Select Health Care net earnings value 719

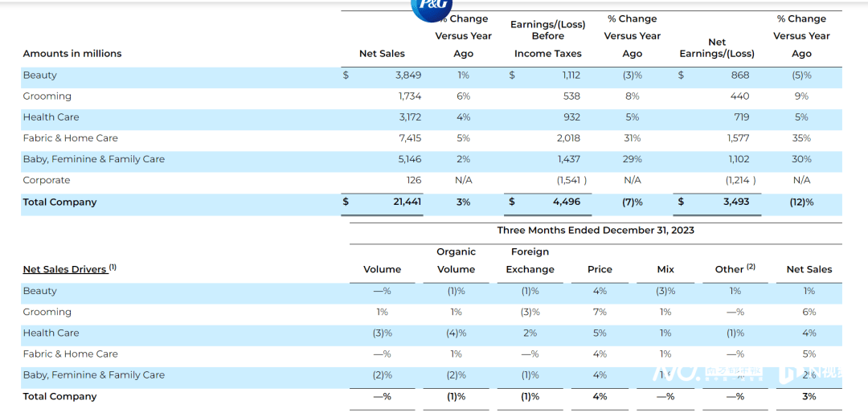point(742,117)
